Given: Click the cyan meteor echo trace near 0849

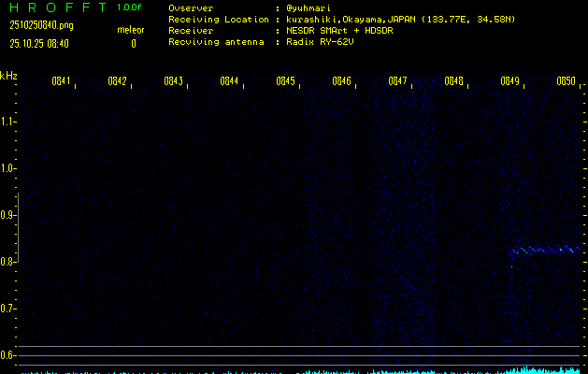Looking at the screenshot, I should tap(546, 250).
